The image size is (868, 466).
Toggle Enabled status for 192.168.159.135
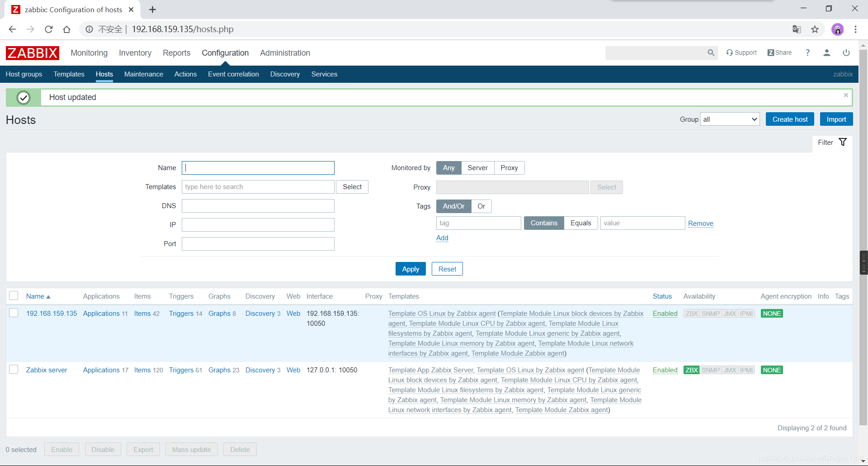[x=665, y=314]
